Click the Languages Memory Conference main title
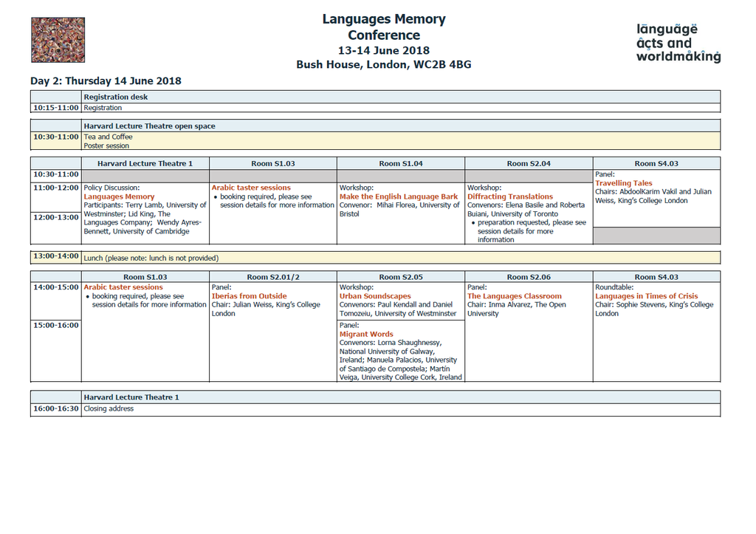 pos(384,27)
